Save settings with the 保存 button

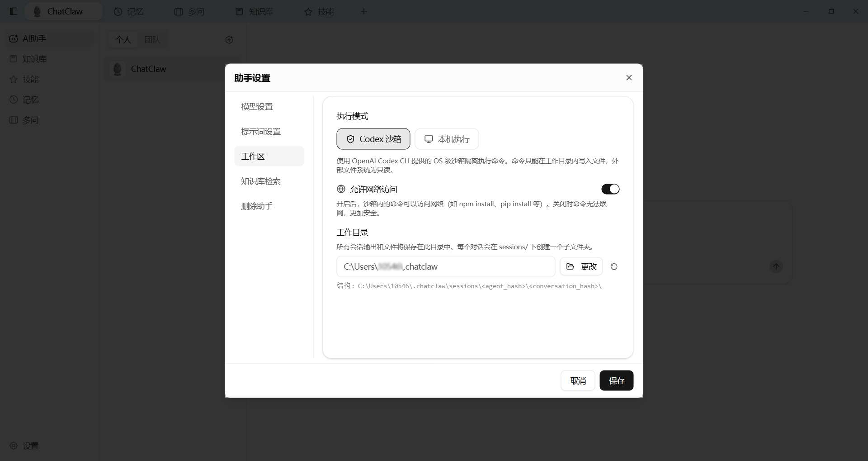(616, 380)
